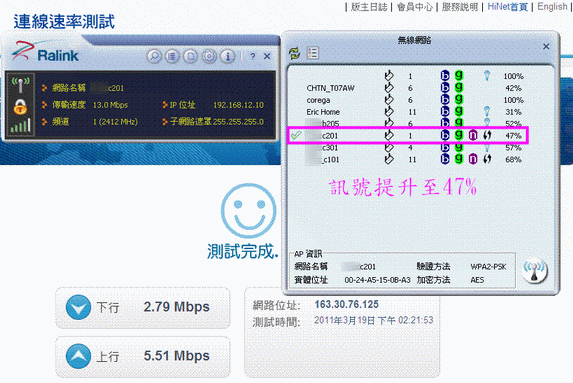This screenshot has height=383, width=573.
Task: Click the 47% signal value for c201
Action: click(x=513, y=136)
